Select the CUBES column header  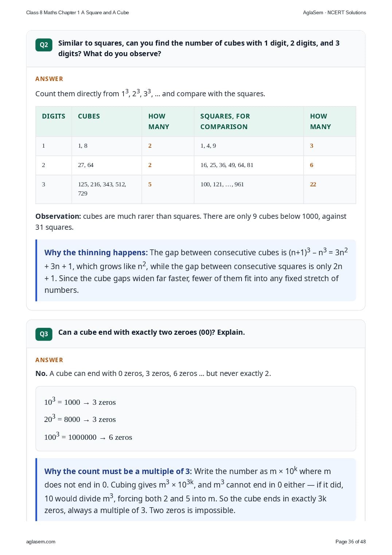click(89, 116)
